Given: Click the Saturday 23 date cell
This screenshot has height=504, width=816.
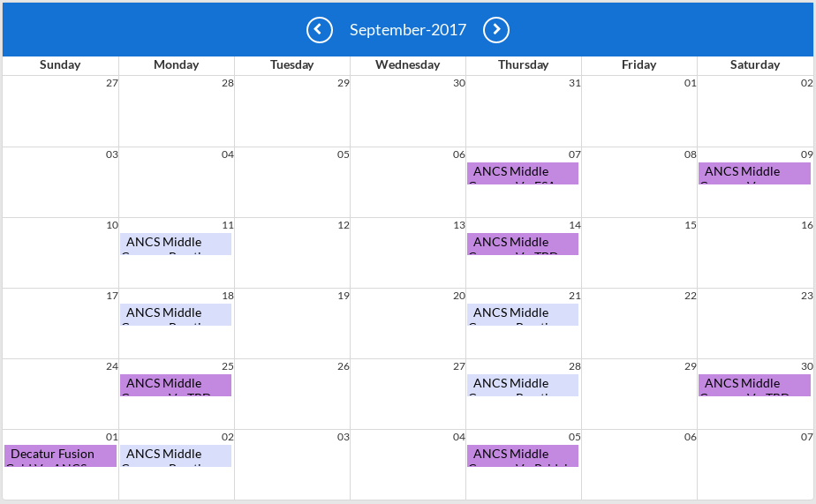Looking at the screenshot, I should 755,324.
